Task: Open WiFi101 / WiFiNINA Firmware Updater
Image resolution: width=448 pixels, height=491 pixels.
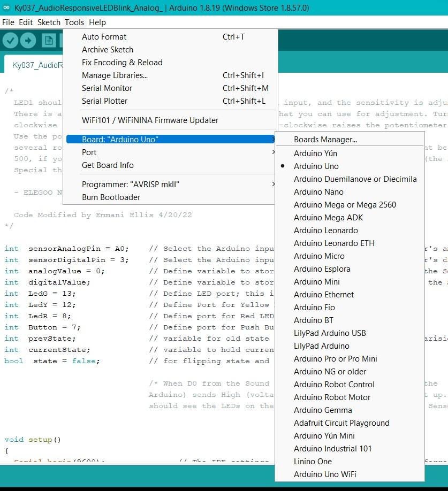Action: pyautogui.click(x=170, y=120)
